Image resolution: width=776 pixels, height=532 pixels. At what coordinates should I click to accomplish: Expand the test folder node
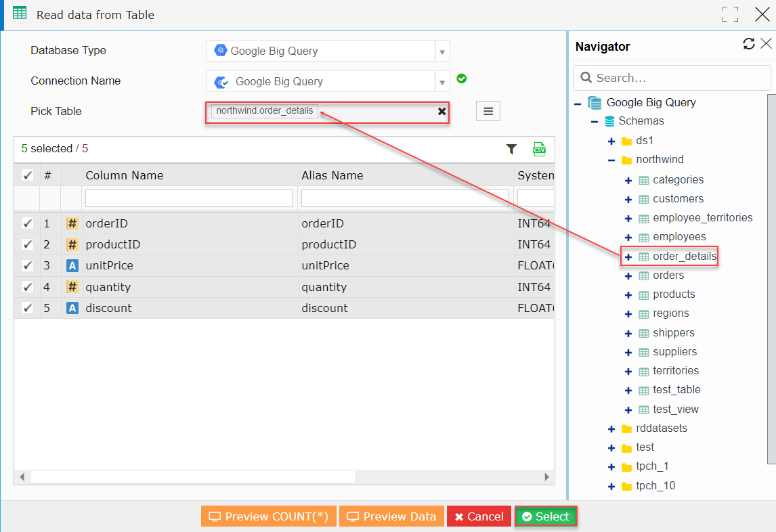(x=611, y=448)
